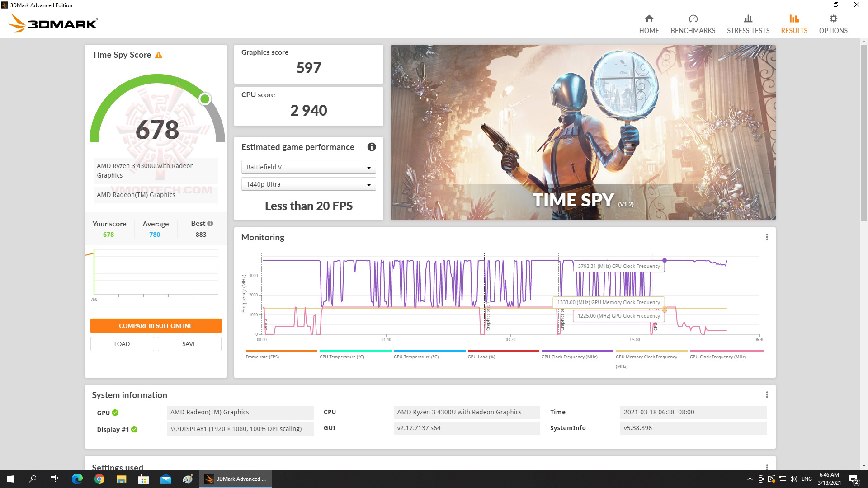Click the Display #1 green check icon

pyautogui.click(x=134, y=429)
